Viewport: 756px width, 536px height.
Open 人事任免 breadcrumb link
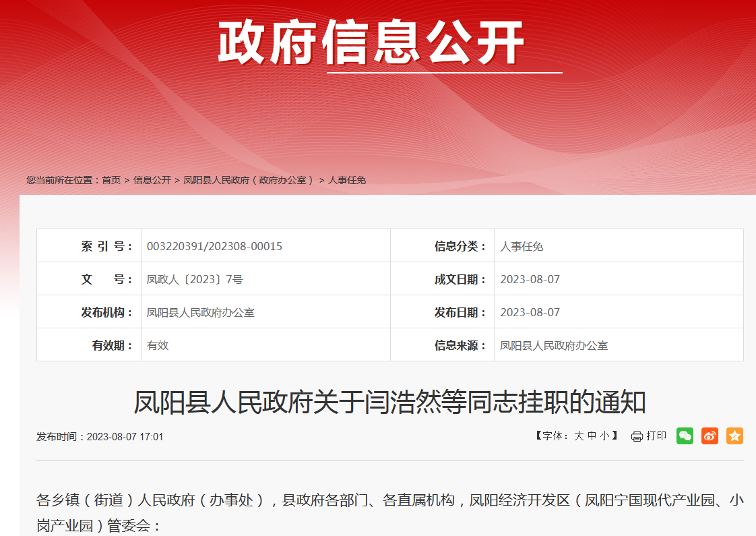click(347, 180)
